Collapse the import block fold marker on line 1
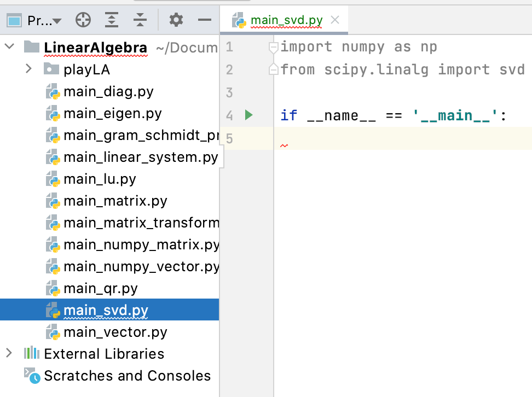The width and height of the screenshot is (532, 397). 273,47
